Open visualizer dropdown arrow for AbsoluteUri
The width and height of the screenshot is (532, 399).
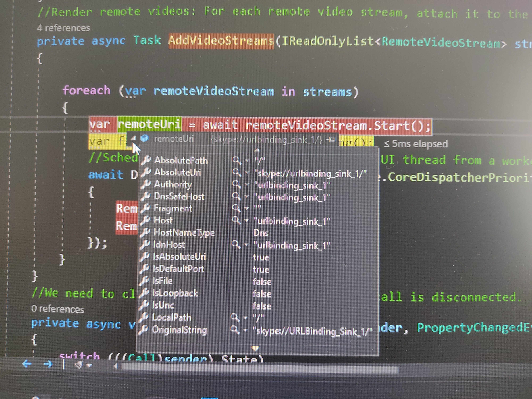pos(247,173)
